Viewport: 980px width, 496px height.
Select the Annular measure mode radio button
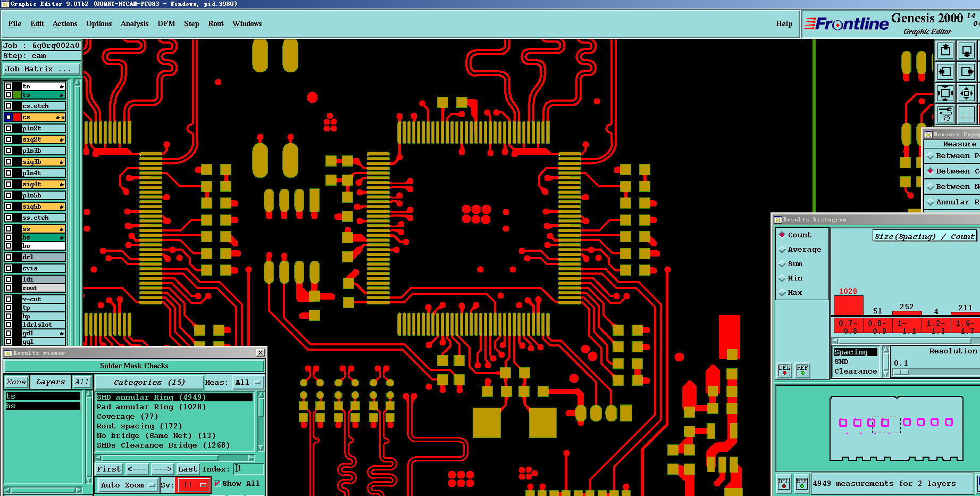tap(931, 202)
